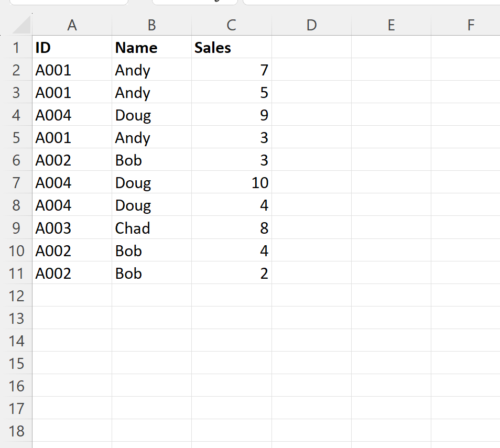Screen dimensions: 500x448
Task: Click empty cell D1 next to Sales
Action: (311, 47)
